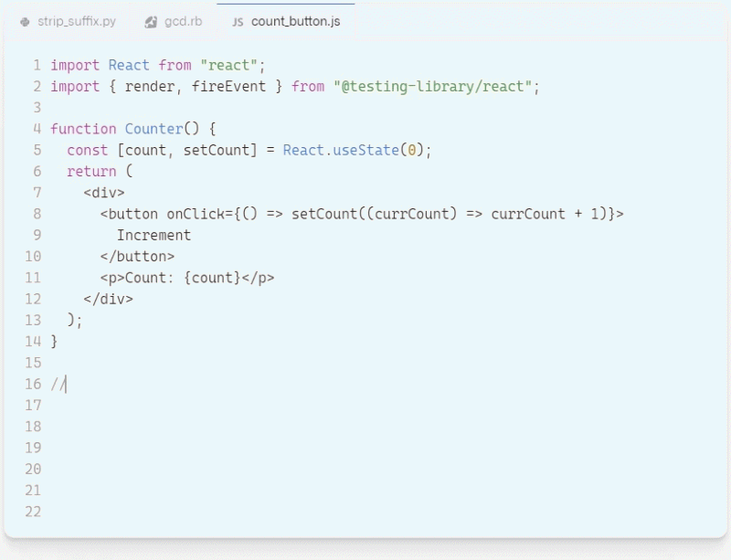
Task: Click line number 16 in the gutter
Action: point(33,385)
